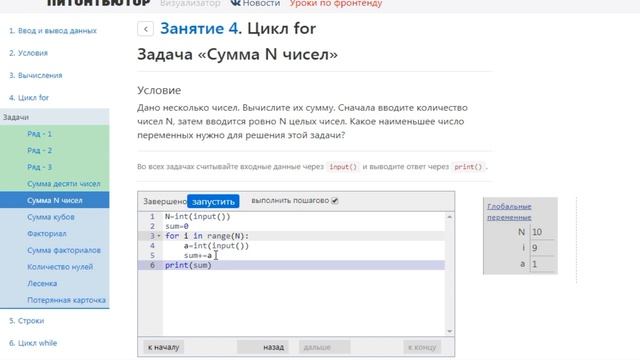Open the Новости menu item

point(261,3)
